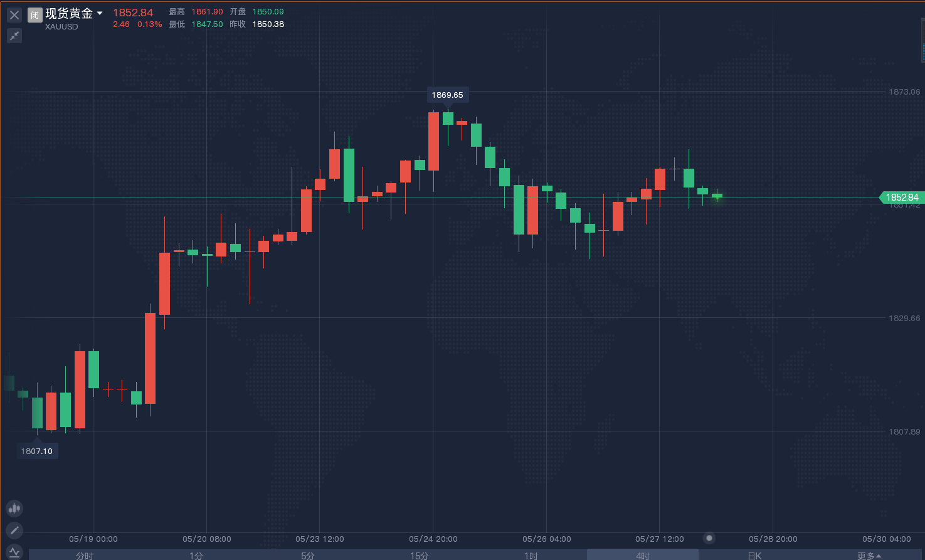925x560 pixels.
Task: Click the 开盘 value 1850.09
Action: (268, 12)
